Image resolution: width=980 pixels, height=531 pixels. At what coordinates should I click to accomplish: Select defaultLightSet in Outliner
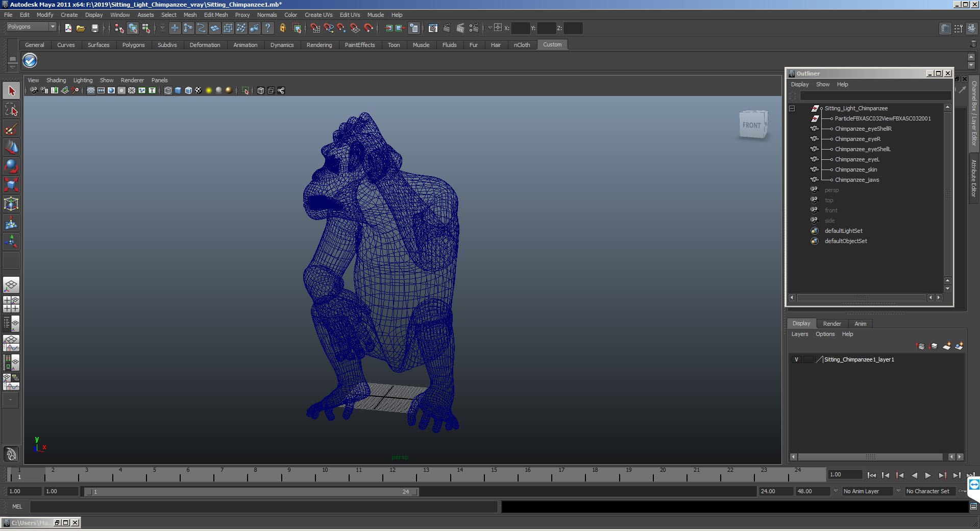843,231
